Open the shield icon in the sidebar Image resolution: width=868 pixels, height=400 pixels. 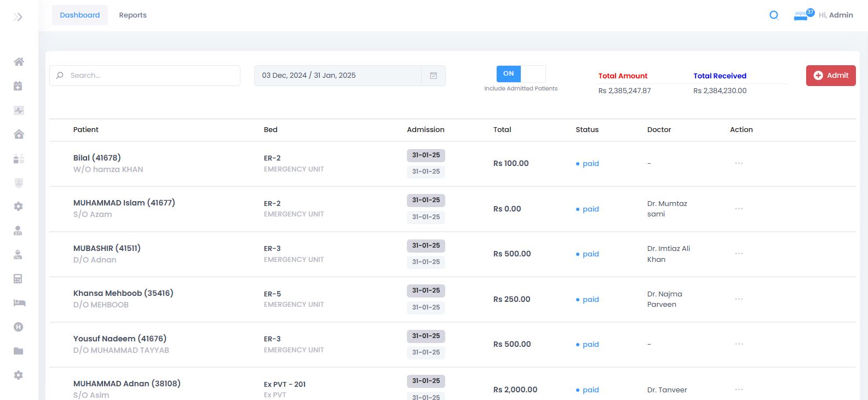[19, 183]
